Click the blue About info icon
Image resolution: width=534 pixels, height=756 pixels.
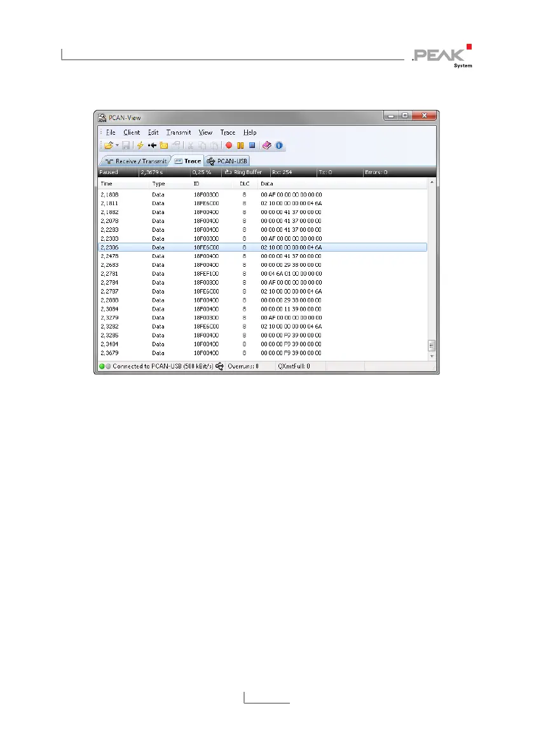tap(279, 145)
